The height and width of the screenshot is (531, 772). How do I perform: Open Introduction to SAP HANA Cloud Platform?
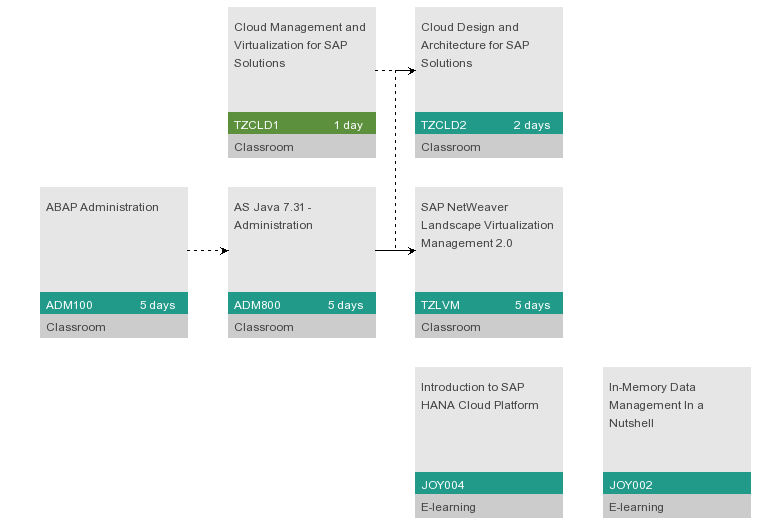479,396
